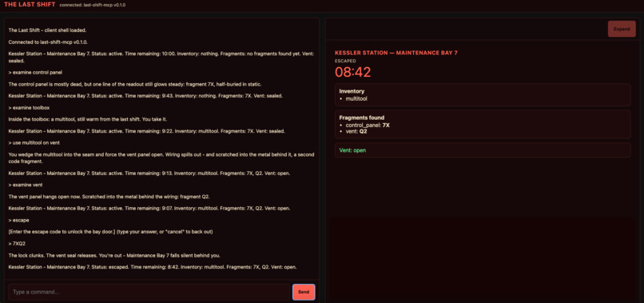Click the "> examine control panel" command line

click(35, 73)
